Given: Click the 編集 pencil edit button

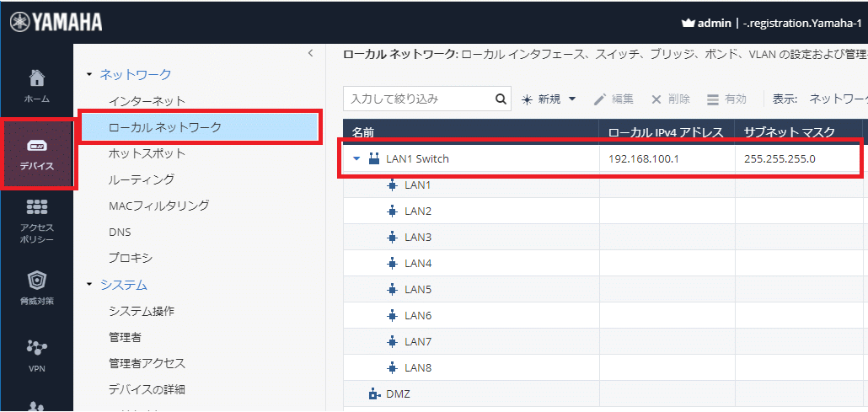Looking at the screenshot, I should [613, 99].
